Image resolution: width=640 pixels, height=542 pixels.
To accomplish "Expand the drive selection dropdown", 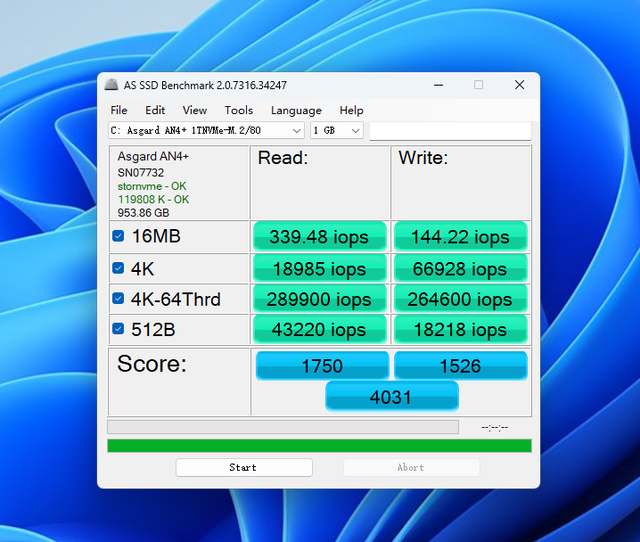I will click(x=297, y=131).
